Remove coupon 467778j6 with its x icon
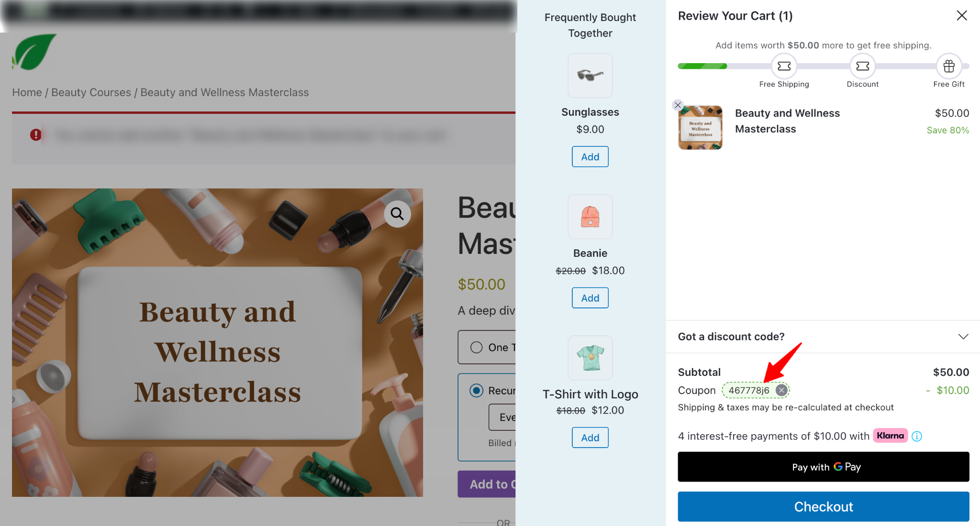The image size is (980, 526). point(781,390)
